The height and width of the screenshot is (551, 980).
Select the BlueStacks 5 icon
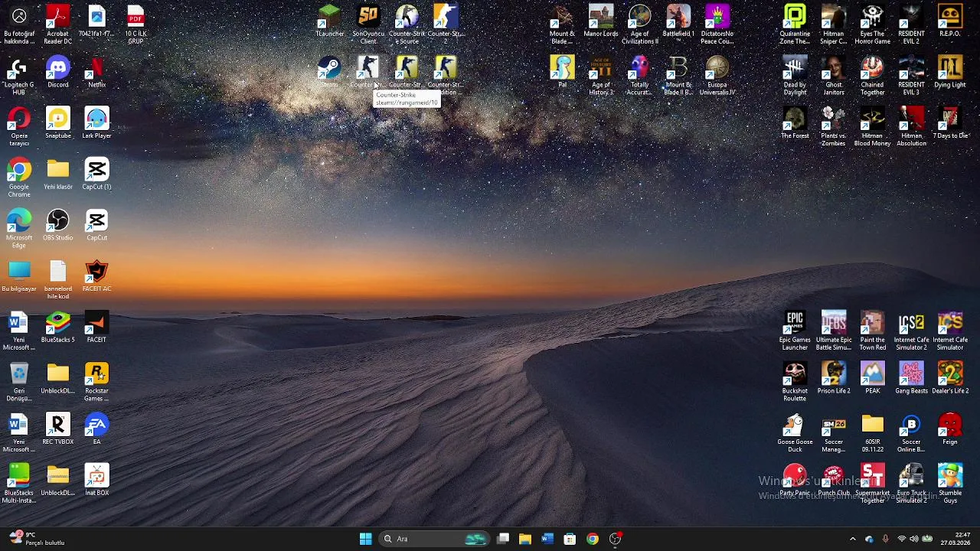coord(57,328)
